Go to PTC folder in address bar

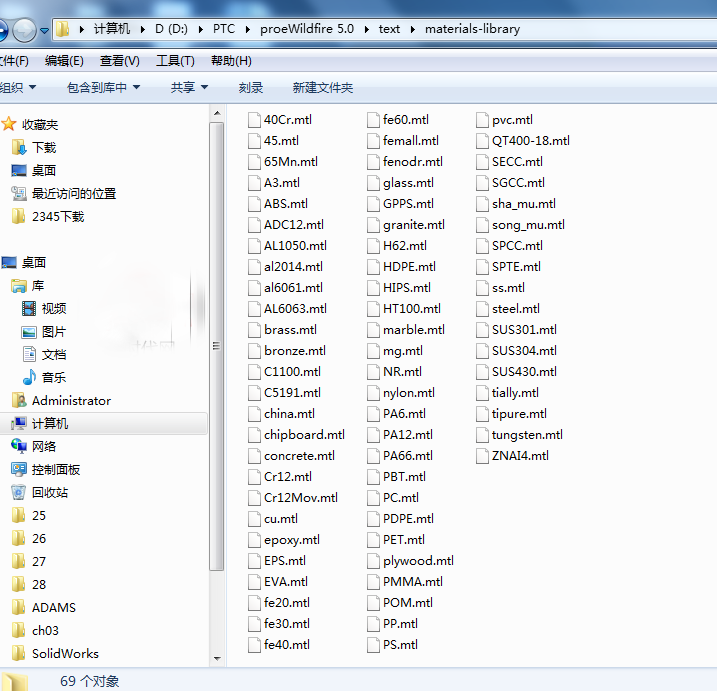click(224, 29)
